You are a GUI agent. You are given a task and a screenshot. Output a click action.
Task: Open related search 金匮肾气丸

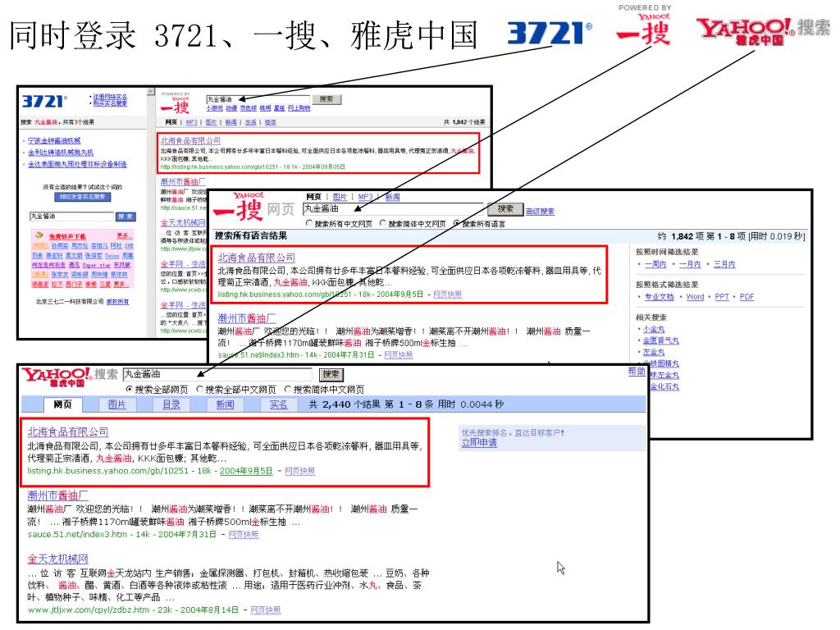661,340
